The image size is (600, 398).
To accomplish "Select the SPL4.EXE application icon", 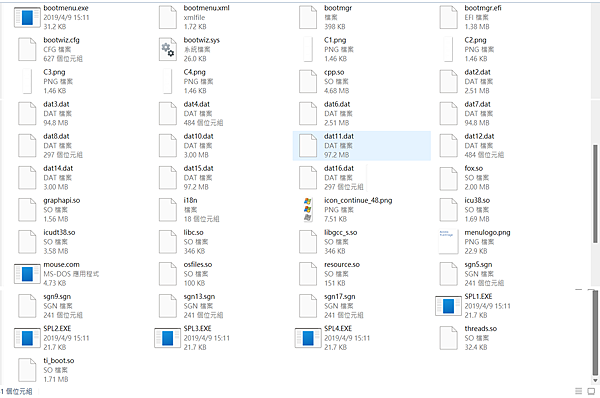I will pyautogui.click(x=308, y=338).
